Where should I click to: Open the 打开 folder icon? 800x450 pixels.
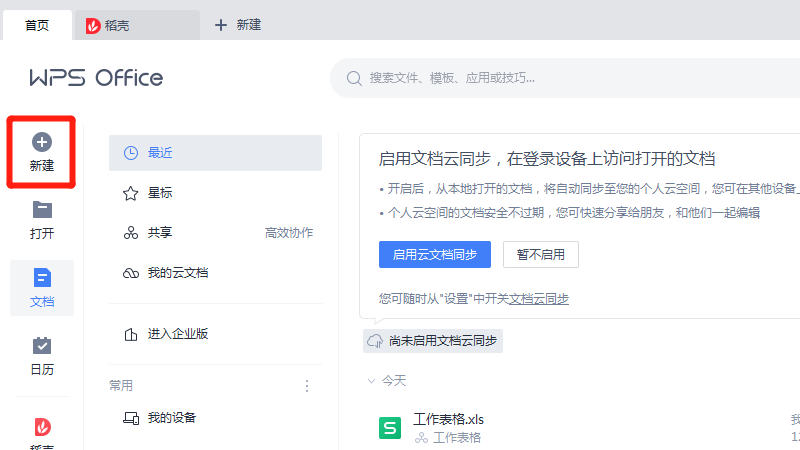(x=41, y=210)
